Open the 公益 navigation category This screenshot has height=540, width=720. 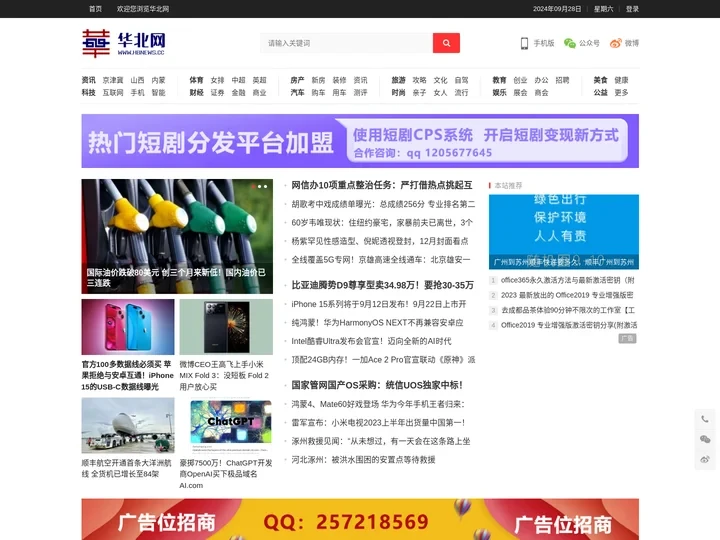click(601, 92)
